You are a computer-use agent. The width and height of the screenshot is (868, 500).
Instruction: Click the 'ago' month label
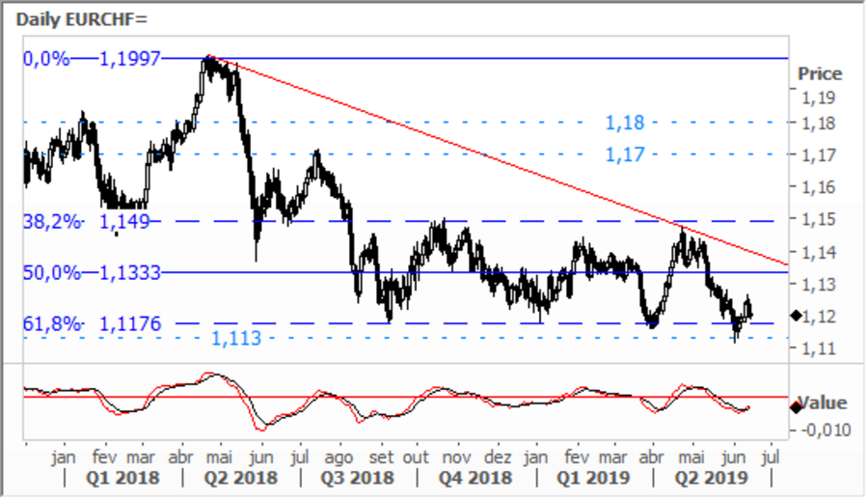pos(339,458)
